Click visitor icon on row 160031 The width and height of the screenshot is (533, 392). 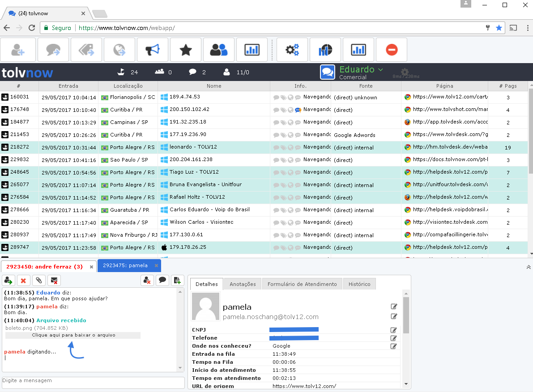click(5, 97)
